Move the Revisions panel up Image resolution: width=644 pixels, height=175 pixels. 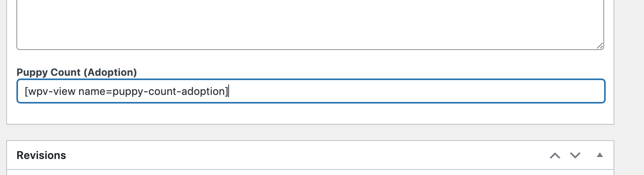tap(555, 155)
